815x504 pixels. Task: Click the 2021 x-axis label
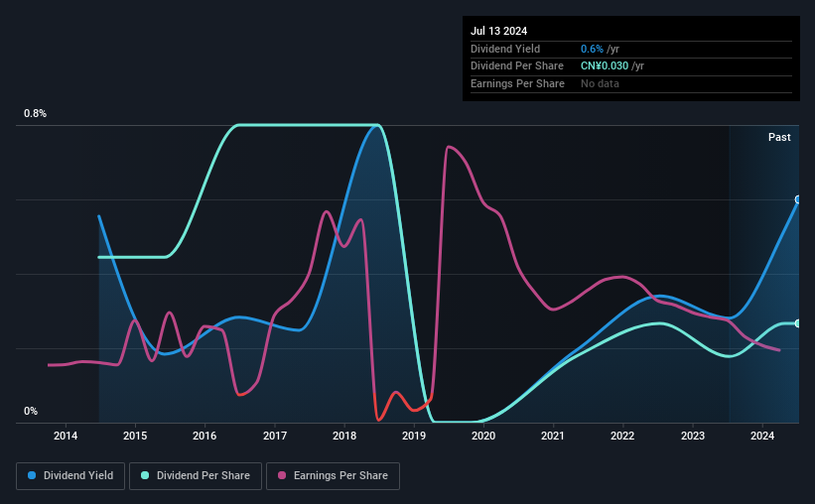tap(553, 436)
